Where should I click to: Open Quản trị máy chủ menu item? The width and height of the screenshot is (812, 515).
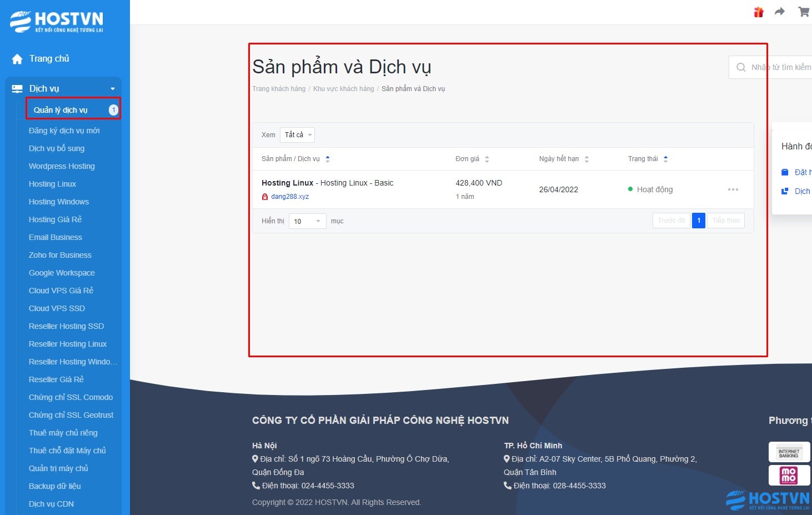58,468
